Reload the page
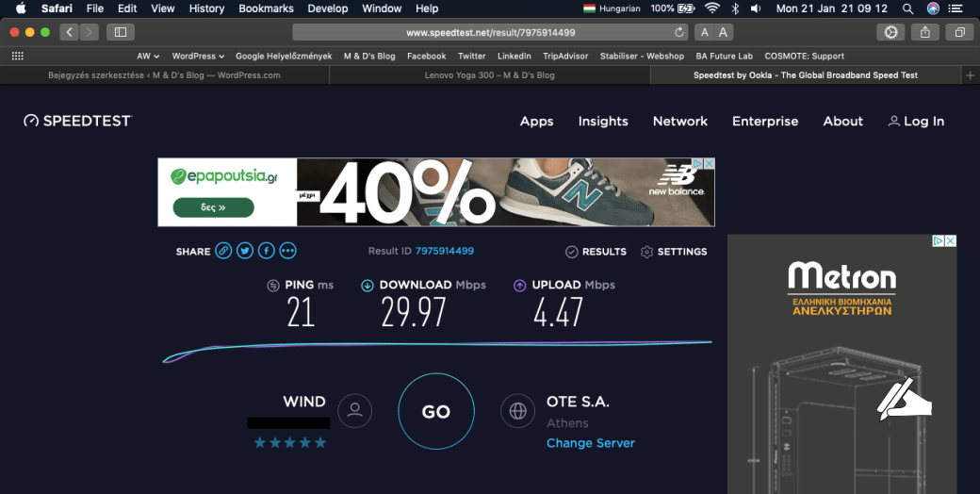The image size is (980, 494). (679, 32)
